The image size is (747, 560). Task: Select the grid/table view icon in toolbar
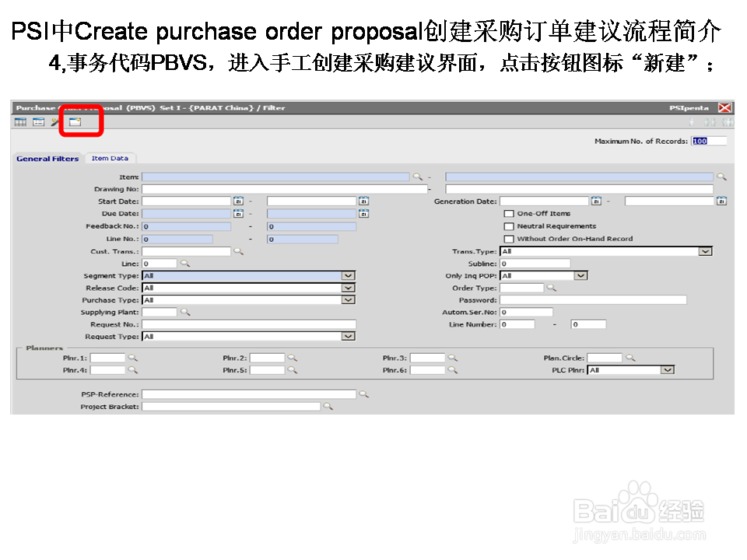(x=20, y=122)
